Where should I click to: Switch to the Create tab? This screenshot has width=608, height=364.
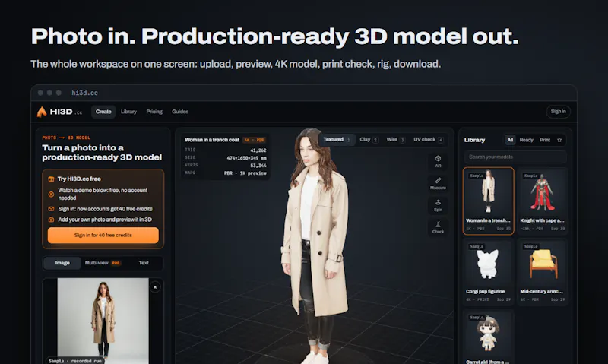(103, 112)
